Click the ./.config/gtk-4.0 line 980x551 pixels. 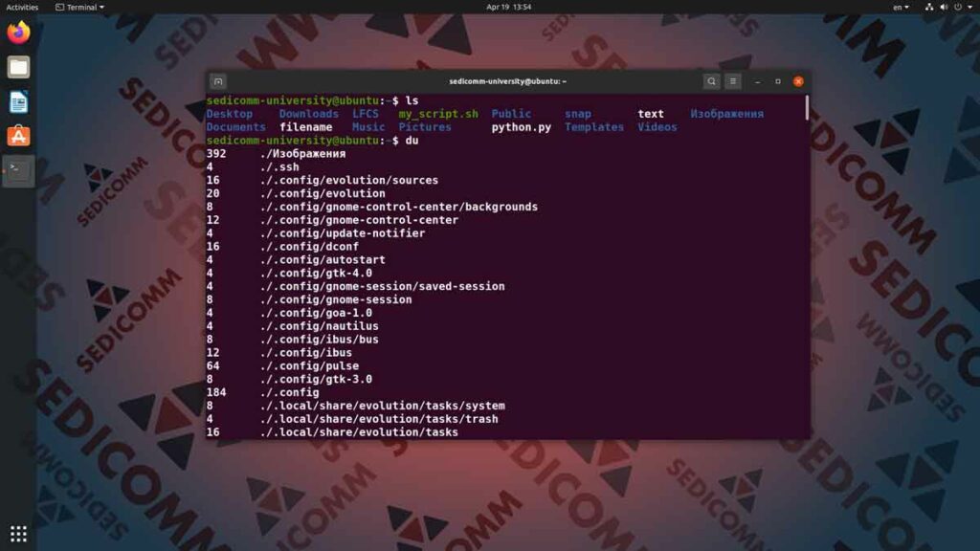click(x=289, y=273)
